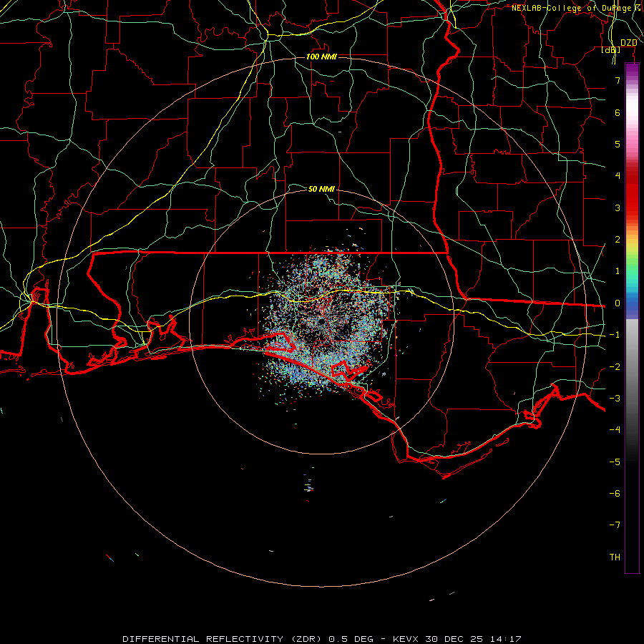The width and height of the screenshot is (644, 644).
Task: Click the scale value 5
Action: point(618,144)
